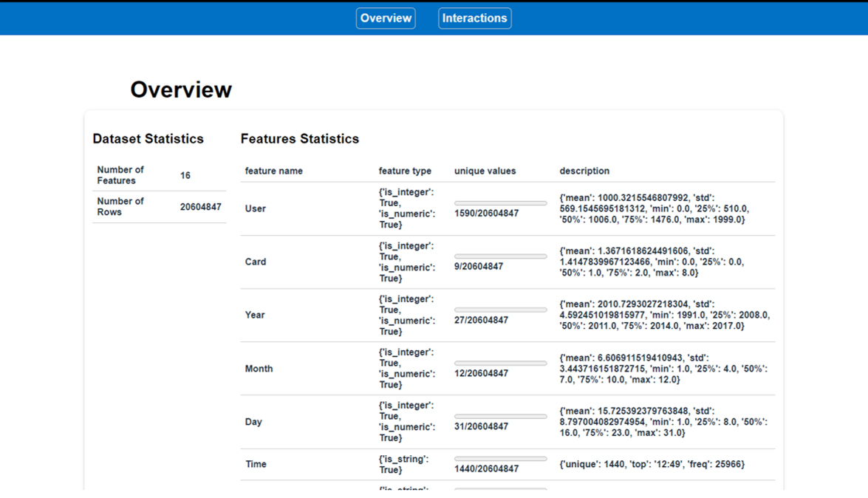Click the Year row's unique values bar
868x498 pixels.
tap(500, 310)
